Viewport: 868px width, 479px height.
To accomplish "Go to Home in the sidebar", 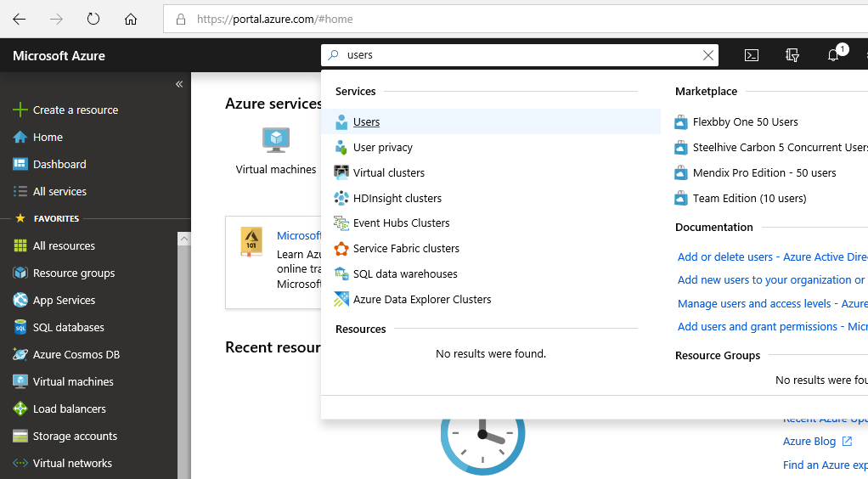I will pos(48,137).
